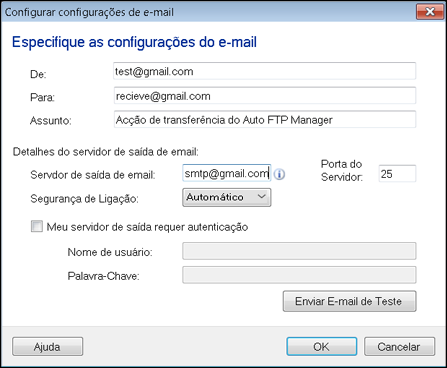Focus the Porta do Servidor field
Image resolution: width=447 pixels, height=368 pixels.
(397, 174)
